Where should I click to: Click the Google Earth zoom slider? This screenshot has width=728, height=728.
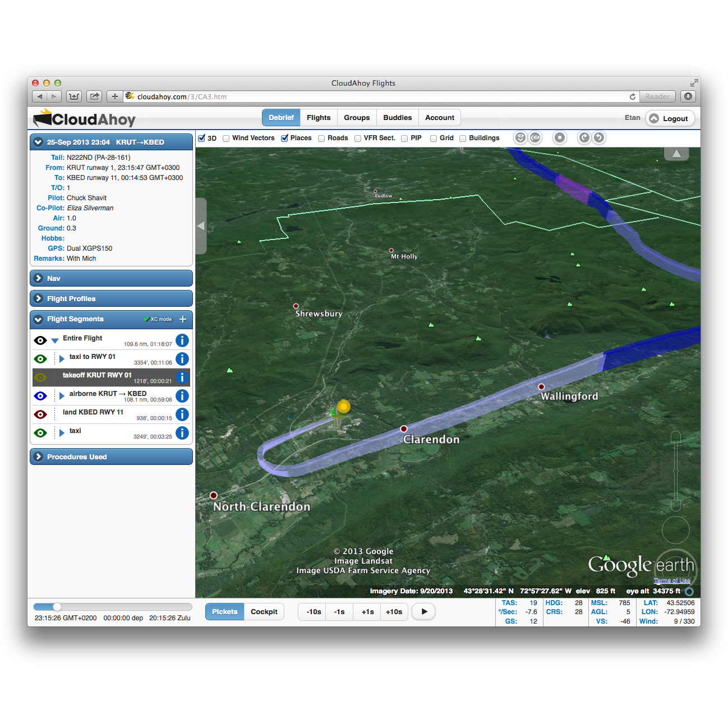tap(676, 471)
